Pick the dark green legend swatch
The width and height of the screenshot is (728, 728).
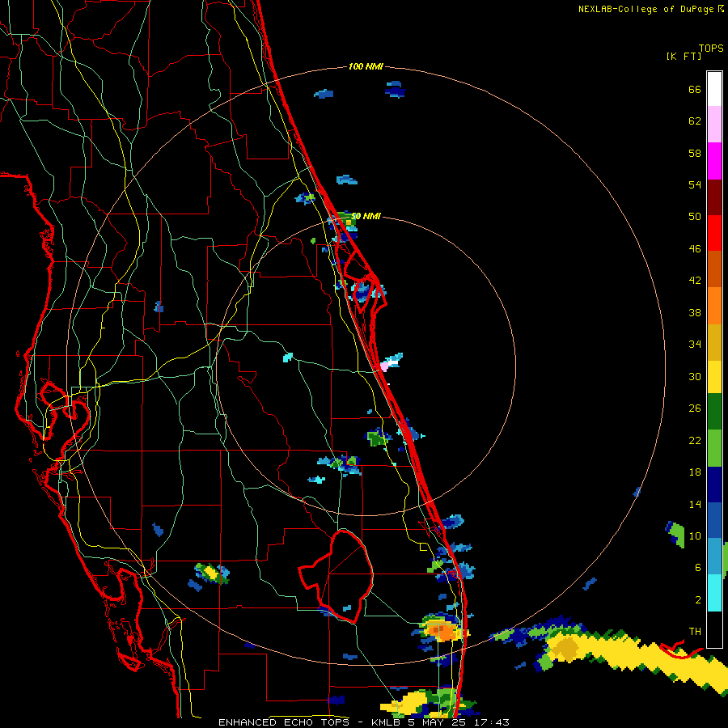(x=714, y=412)
